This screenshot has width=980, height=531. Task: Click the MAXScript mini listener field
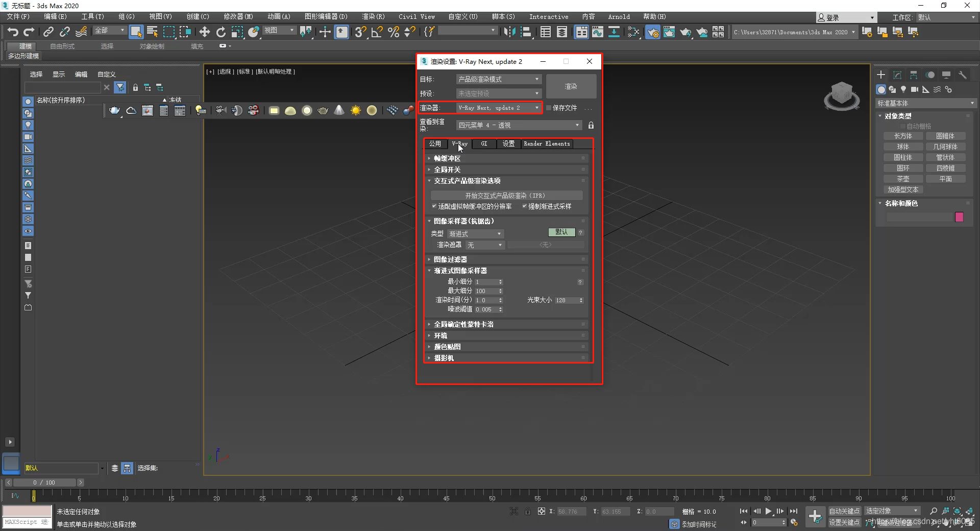click(x=27, y=522)
